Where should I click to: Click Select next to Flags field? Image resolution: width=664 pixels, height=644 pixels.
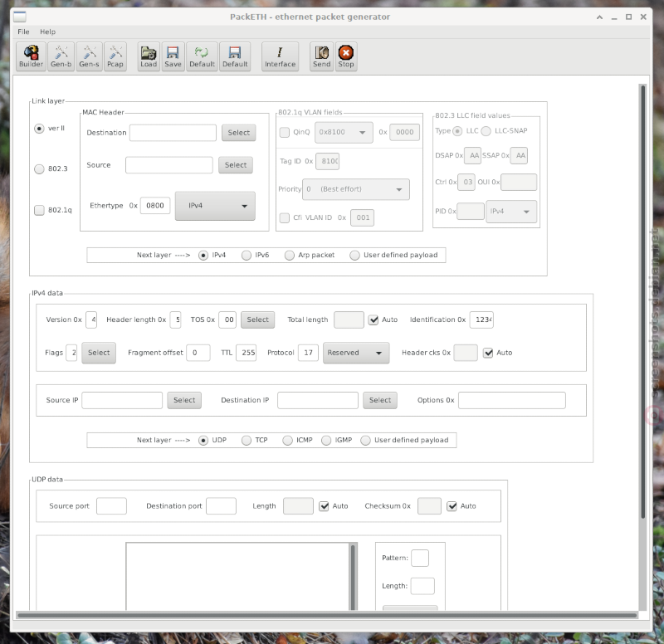click(x=99, y=353)
